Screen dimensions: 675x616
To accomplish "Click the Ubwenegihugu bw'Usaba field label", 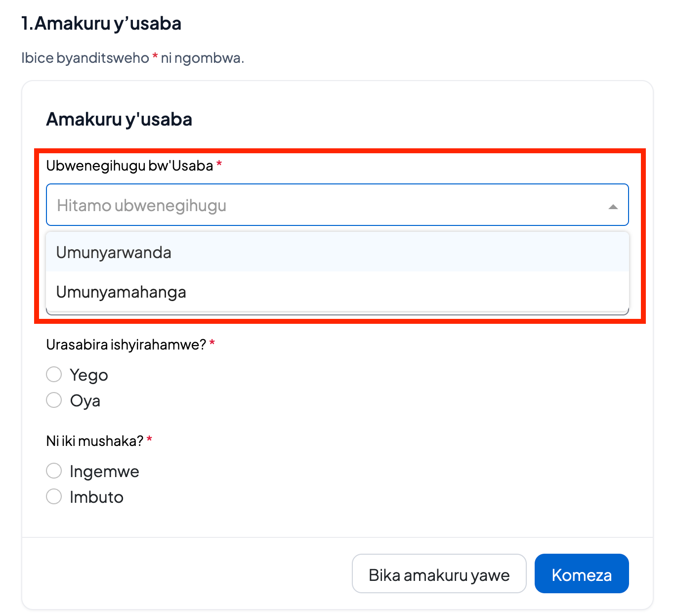I will tap(129, 166).
